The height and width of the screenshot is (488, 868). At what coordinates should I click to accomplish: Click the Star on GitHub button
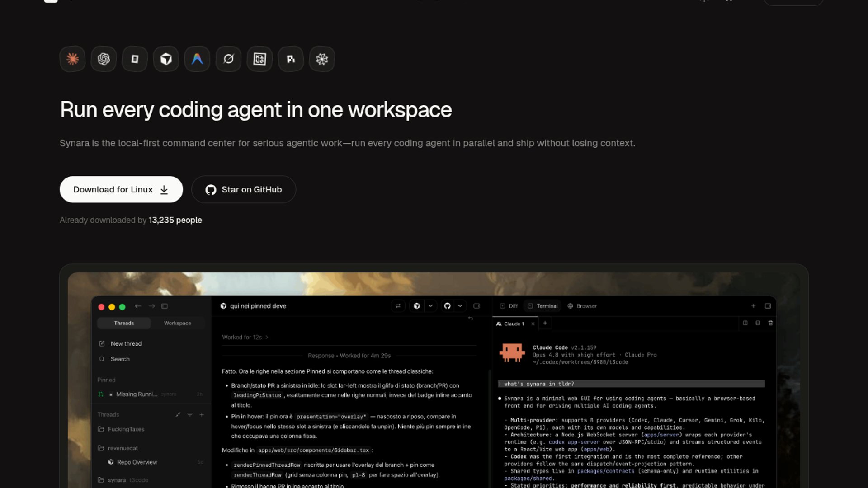(244, 189)
